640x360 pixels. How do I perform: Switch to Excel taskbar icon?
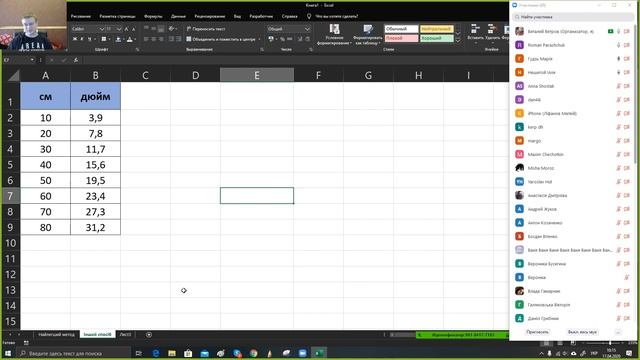tap(319, 353)
